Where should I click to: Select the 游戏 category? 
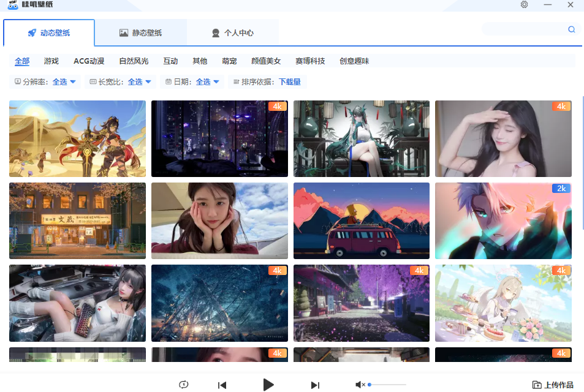tap(51, 61)
